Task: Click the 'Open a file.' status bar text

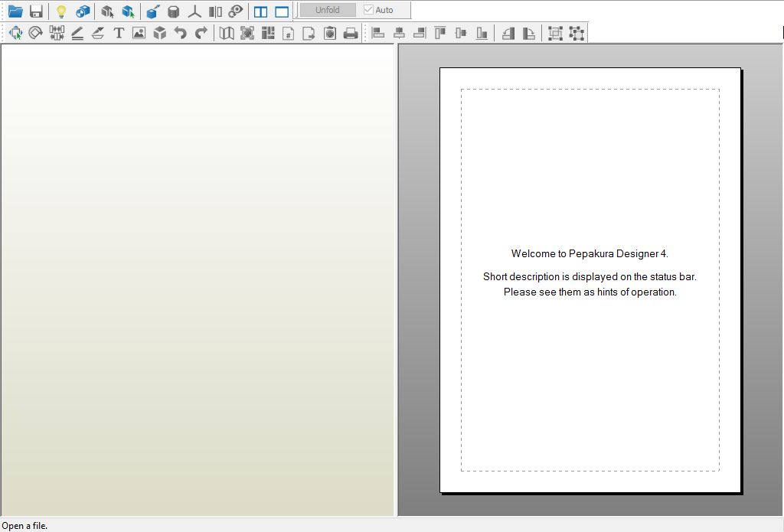Action: coord(25,526)
